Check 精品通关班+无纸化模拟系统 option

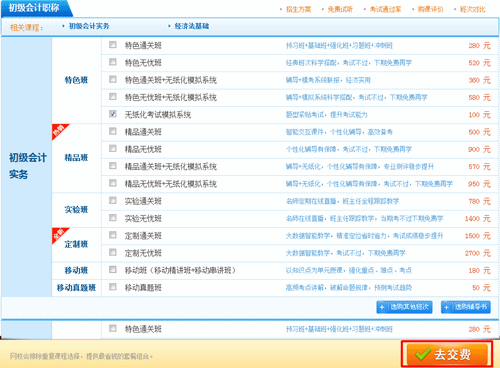[113, 166]
